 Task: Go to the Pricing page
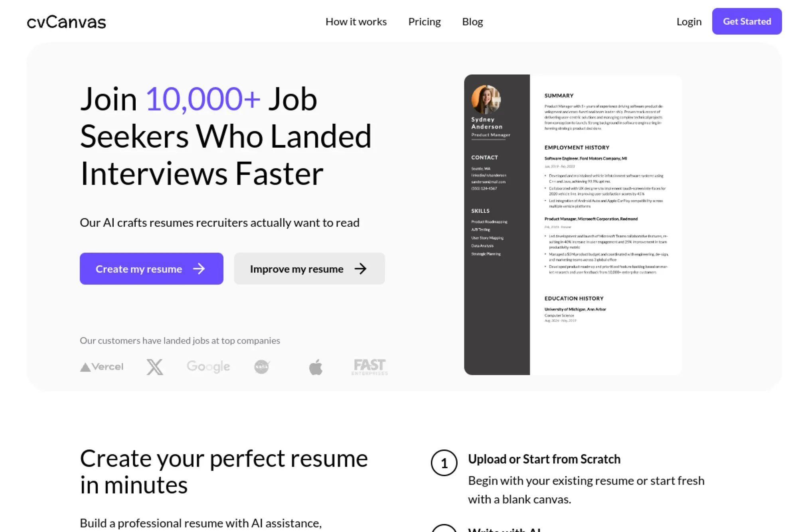424,22
